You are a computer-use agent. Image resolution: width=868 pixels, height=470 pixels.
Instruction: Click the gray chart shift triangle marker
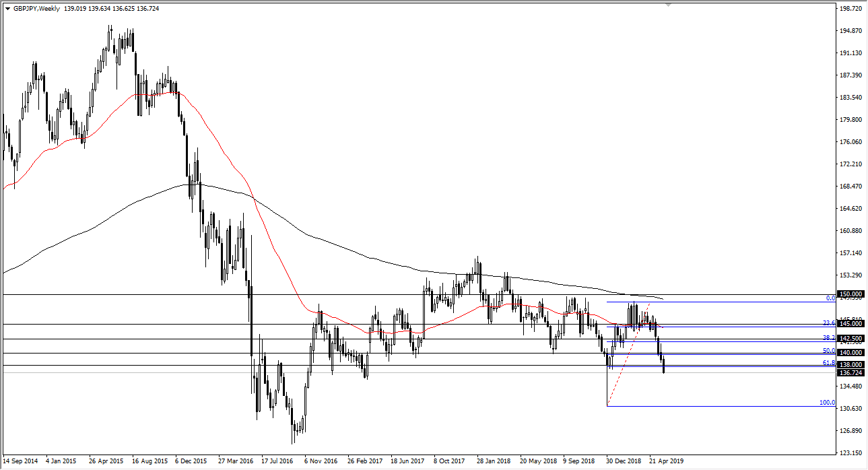[668, 5]
